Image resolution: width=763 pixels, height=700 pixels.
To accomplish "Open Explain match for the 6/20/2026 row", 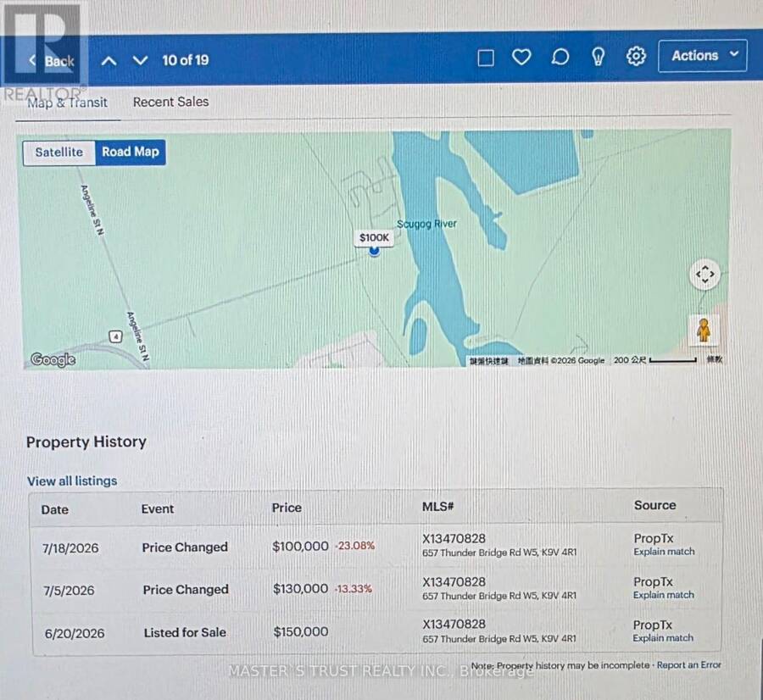I will pos(663,638).
